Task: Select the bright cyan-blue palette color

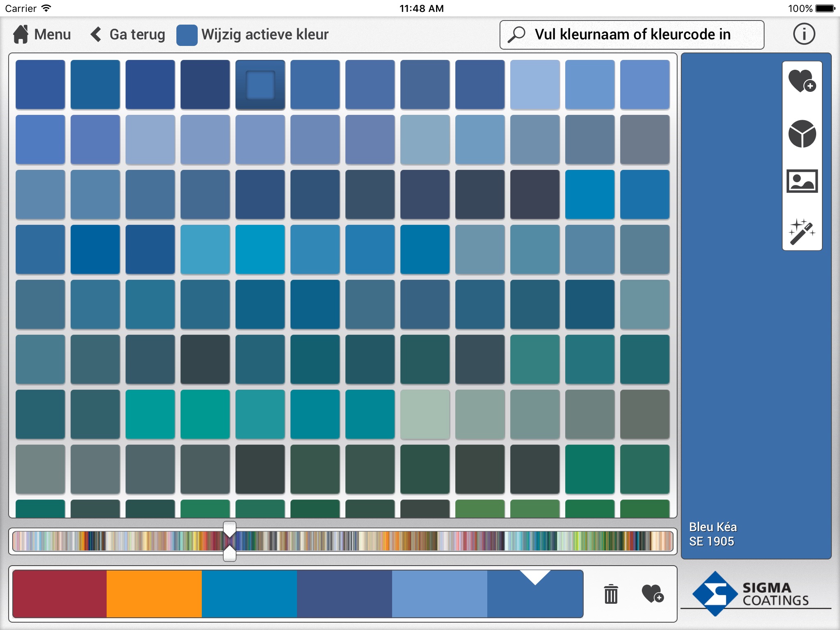Action: coord(249,593)
